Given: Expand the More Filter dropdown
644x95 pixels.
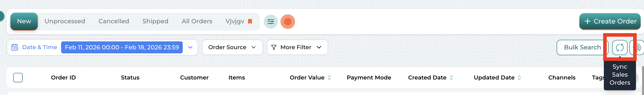Looking at the screenshot, I should tap(297, 47).
